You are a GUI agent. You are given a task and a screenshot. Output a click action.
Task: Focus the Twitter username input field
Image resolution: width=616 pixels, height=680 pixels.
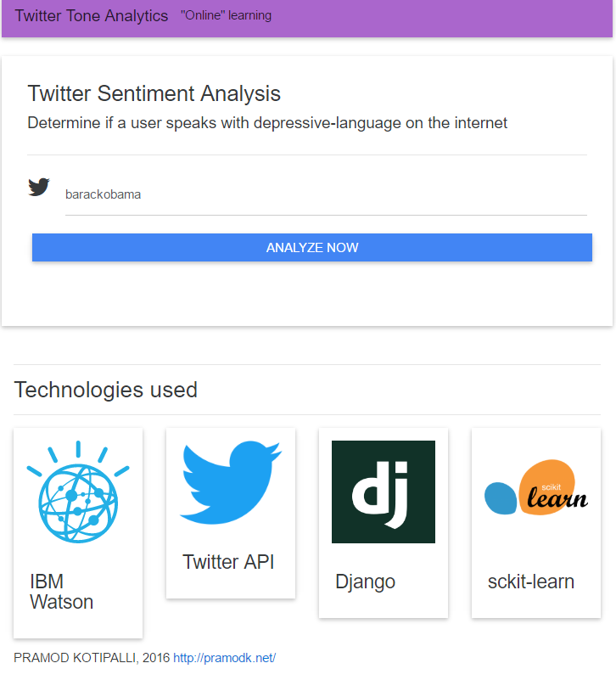coord(326,195)
